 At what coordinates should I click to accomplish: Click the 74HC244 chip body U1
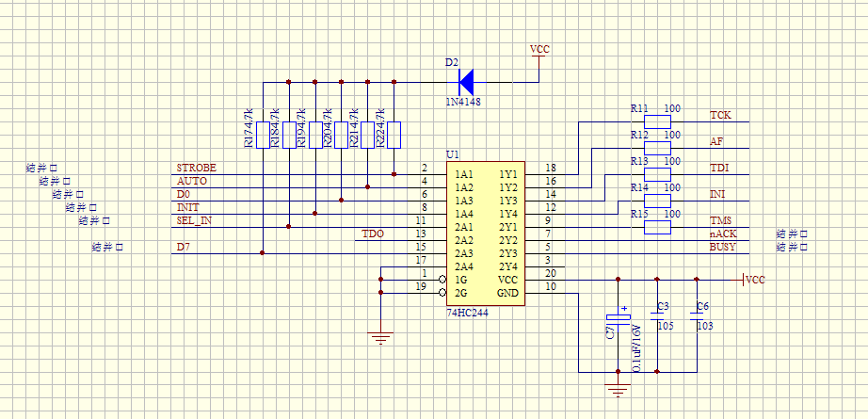[x=485, y=233]
